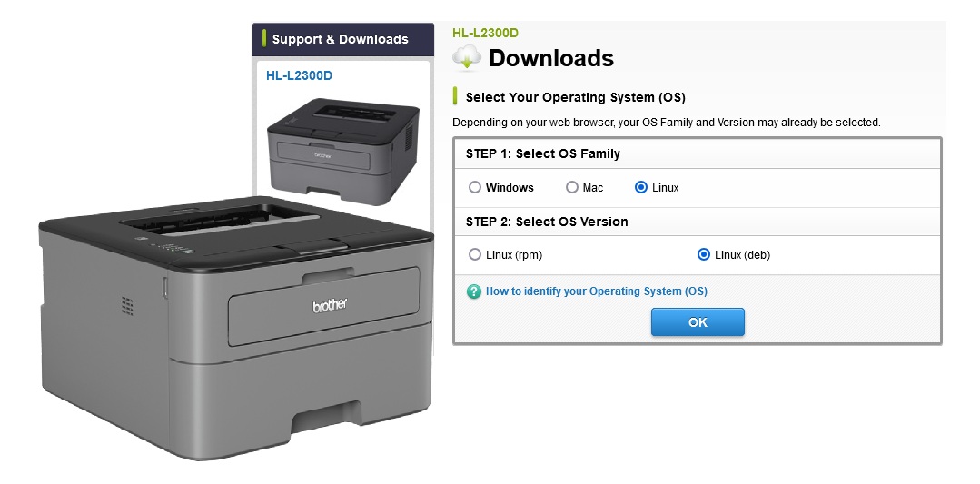Open the blue HL-L2300D sidebar link
The height and width of the screenshot is (484, 980).
[299, 75]
